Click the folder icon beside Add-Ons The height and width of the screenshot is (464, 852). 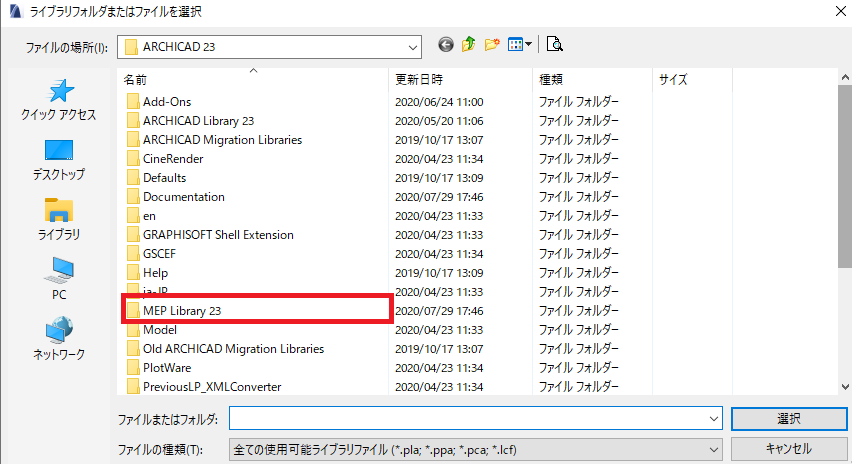pos(133,102)
